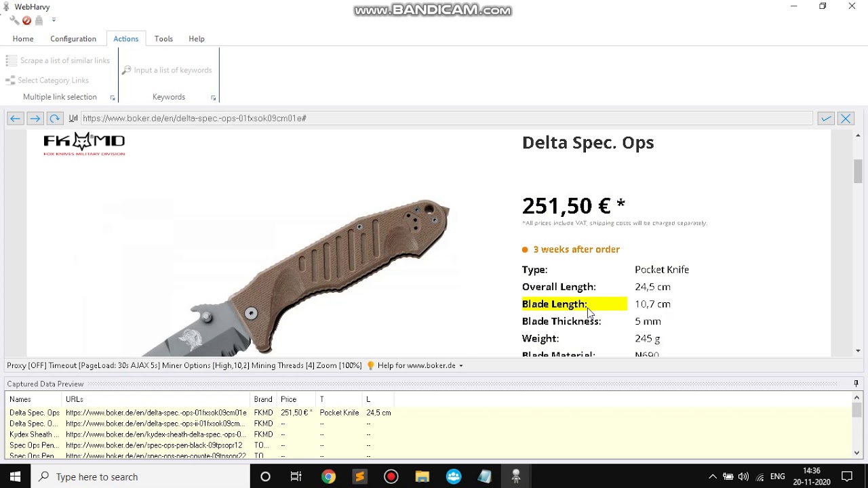This screenshot has width=868, height=488.
Task: Open File Explorer from the taskbar
Action: click(422, 476)
